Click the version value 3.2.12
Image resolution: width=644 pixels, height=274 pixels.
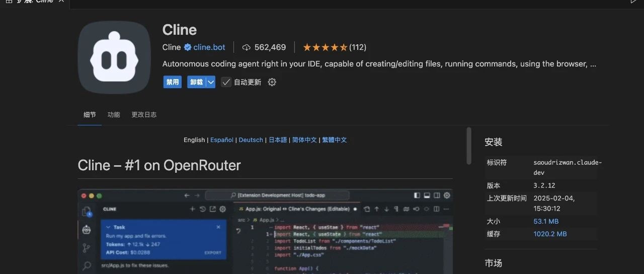[x=544, y=186]
